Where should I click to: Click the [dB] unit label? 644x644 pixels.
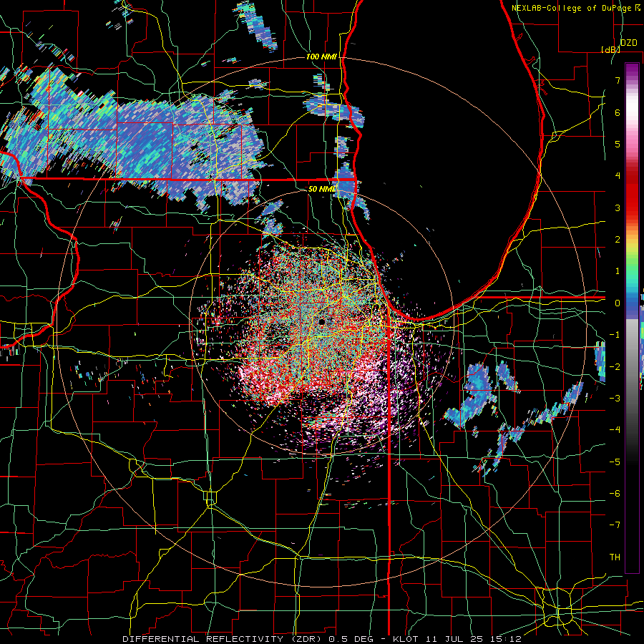click(x=610, y=49)
